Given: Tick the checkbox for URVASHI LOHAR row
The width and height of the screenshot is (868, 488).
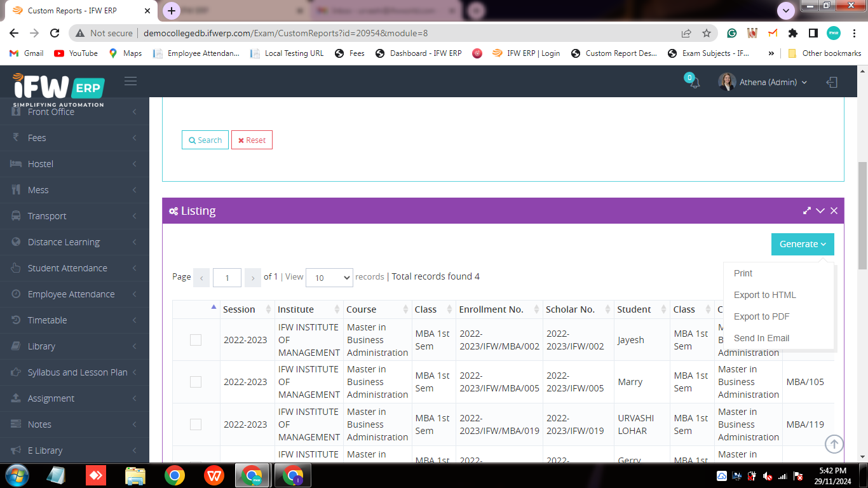Looking at the screenshot, I should pyautogui.click(x=196, y=424).
